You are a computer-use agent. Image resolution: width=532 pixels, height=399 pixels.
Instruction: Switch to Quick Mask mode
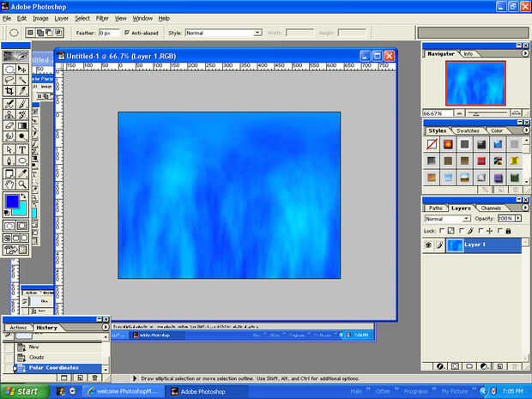coord(22,226)
